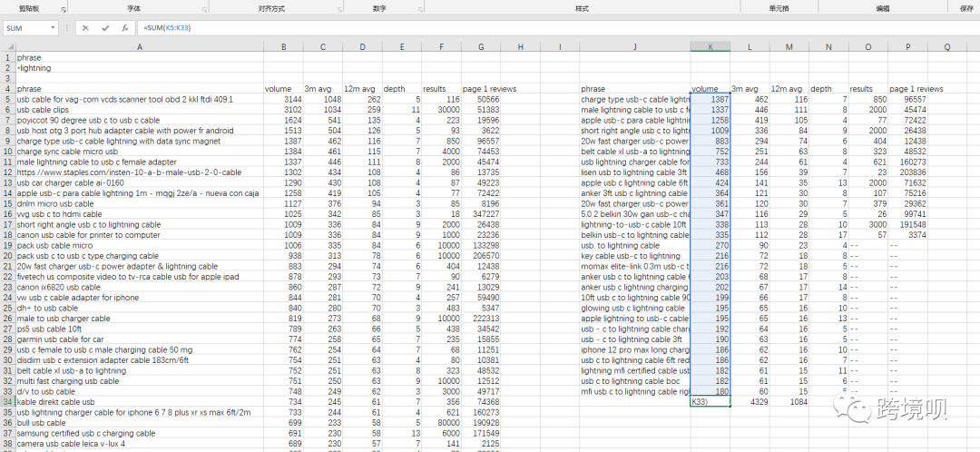Click cell F36 with value 80000

(441, 423)
